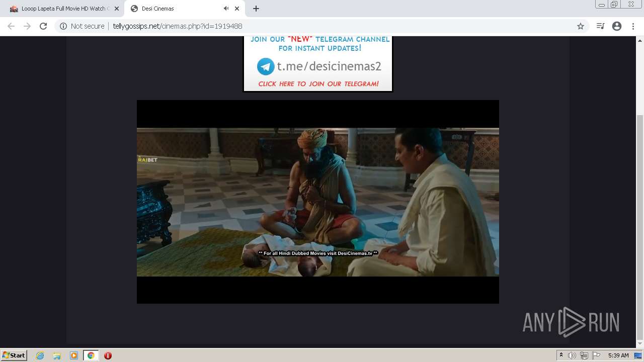Close the Desi Cinemas tab
Image resolution: width=644 pixels, height=362 pixels.
coord(237,9)
